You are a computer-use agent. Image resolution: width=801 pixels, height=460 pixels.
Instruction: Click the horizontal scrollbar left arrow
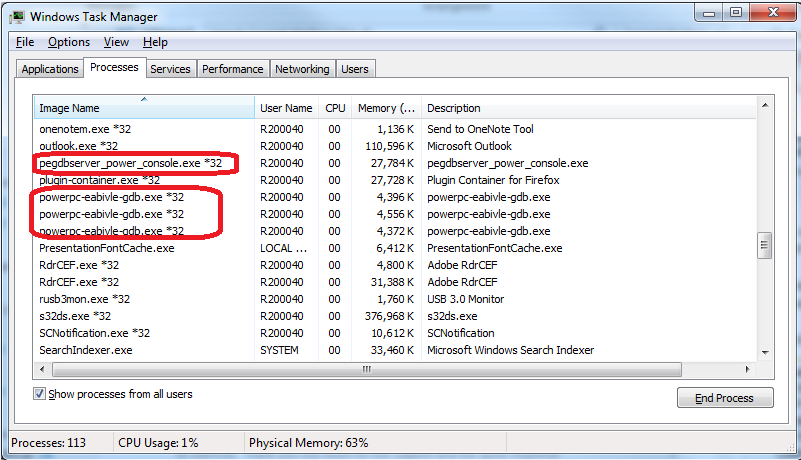coord(42,369)
